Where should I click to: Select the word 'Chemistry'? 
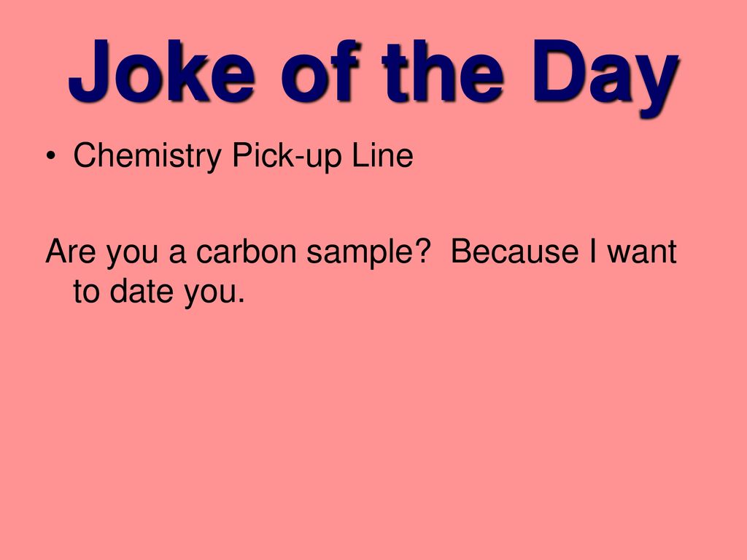tap(147, 156)
